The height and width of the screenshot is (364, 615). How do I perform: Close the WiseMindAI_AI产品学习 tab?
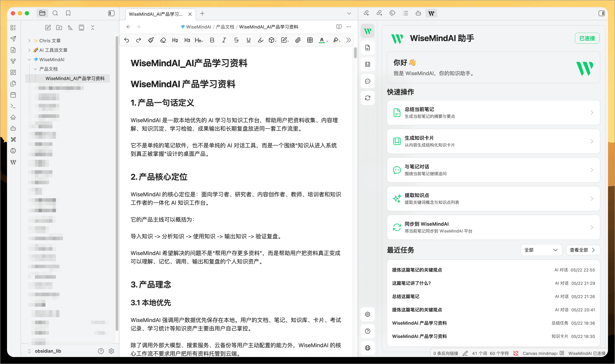coord(190,14)
